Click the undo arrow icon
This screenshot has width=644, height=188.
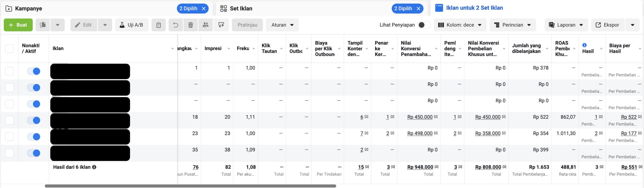click(x=176, y=25)
